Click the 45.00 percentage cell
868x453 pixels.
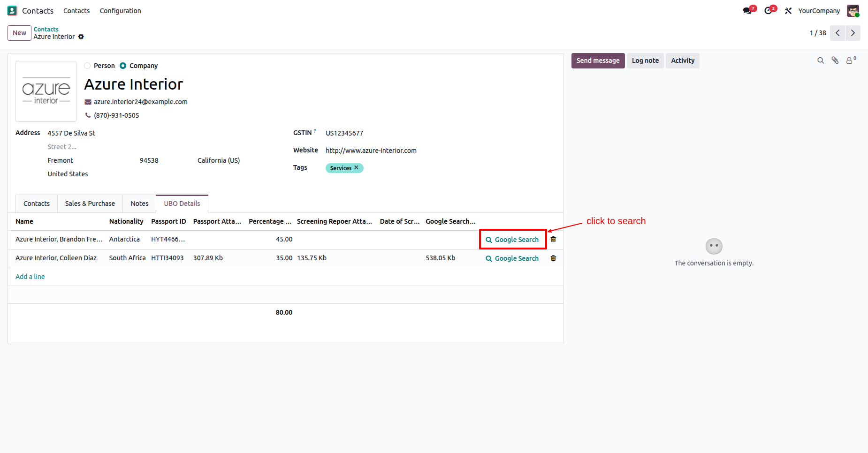[284, 239]
